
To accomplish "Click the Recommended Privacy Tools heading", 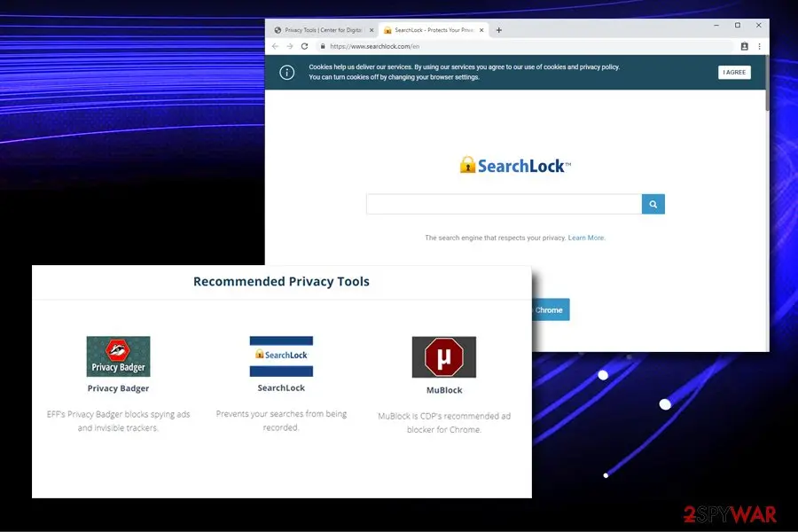I will tap(281, 282).
